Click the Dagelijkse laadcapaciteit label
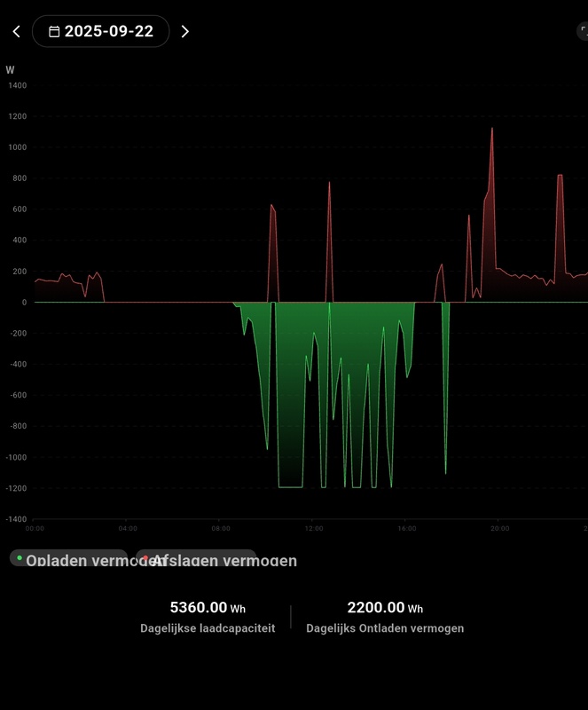The height and width of the screenshot is (710, 588). click(x=208, y=628)
